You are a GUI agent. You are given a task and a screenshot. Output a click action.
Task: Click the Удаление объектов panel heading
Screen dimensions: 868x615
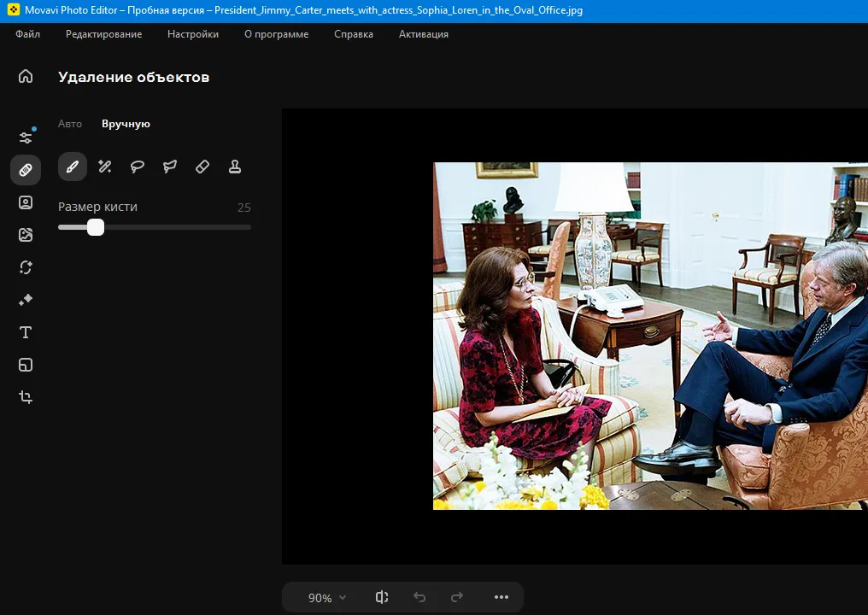point(134,77)
